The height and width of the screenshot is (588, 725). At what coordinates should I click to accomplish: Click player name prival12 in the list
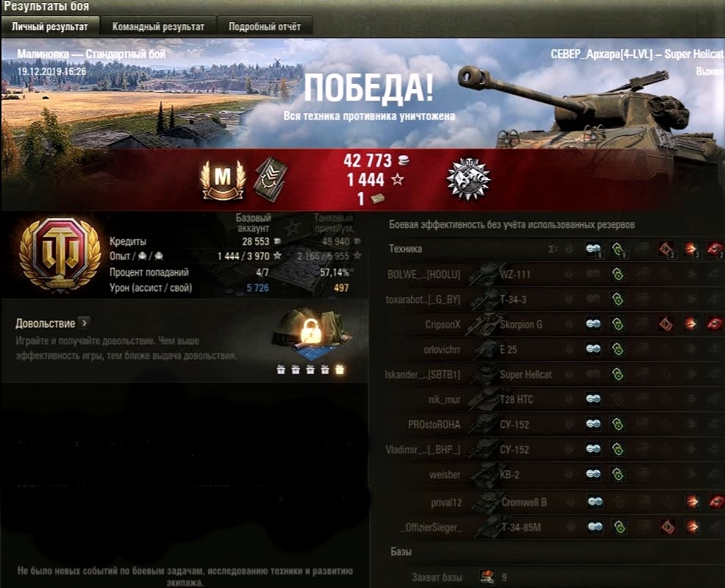click(446, 503)
